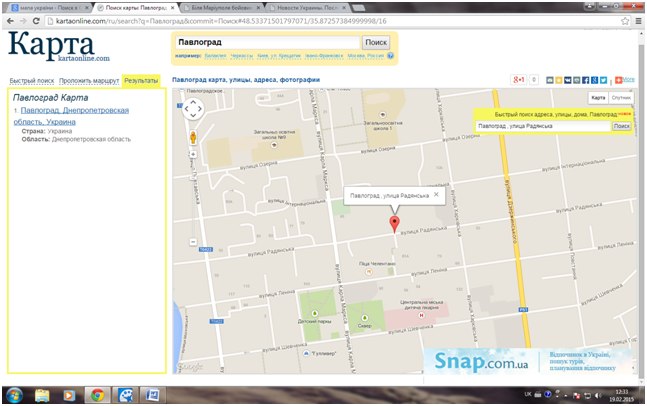Open the Word taskbar icon

pyautogui.click(x=153, y=395)
